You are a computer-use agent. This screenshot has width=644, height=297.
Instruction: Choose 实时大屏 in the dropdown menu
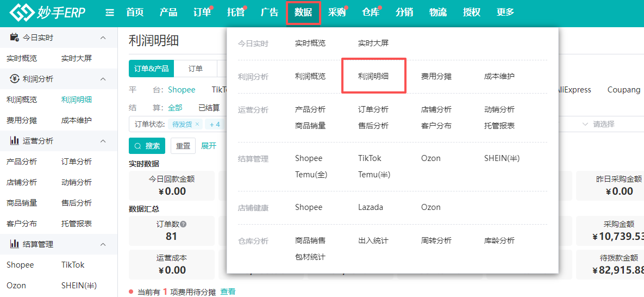373,43
